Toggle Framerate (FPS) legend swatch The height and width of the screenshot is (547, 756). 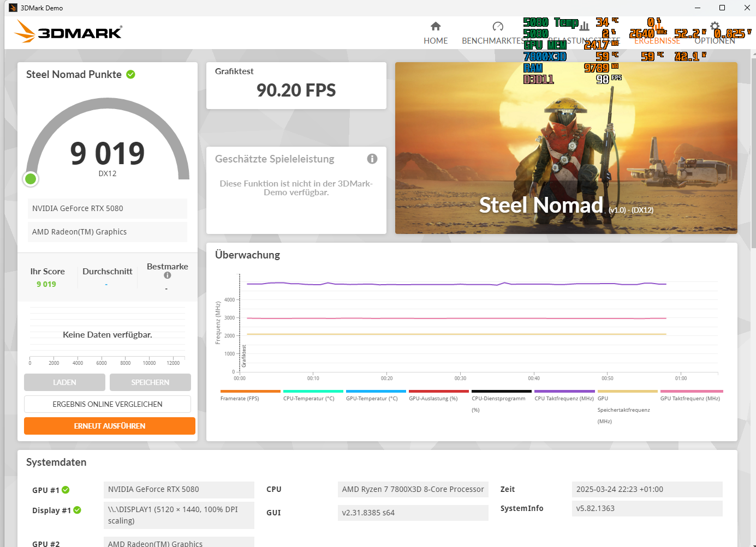250,391
